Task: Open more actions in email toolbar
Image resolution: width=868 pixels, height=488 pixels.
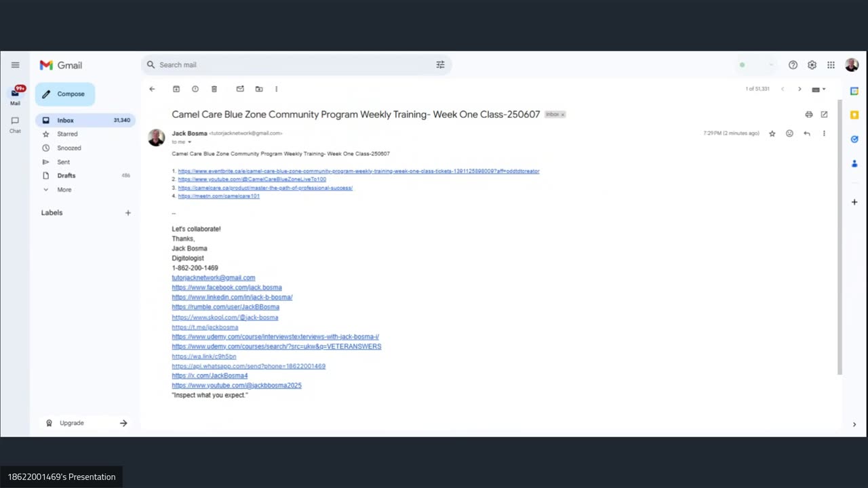Action: (x=276, y=89)
